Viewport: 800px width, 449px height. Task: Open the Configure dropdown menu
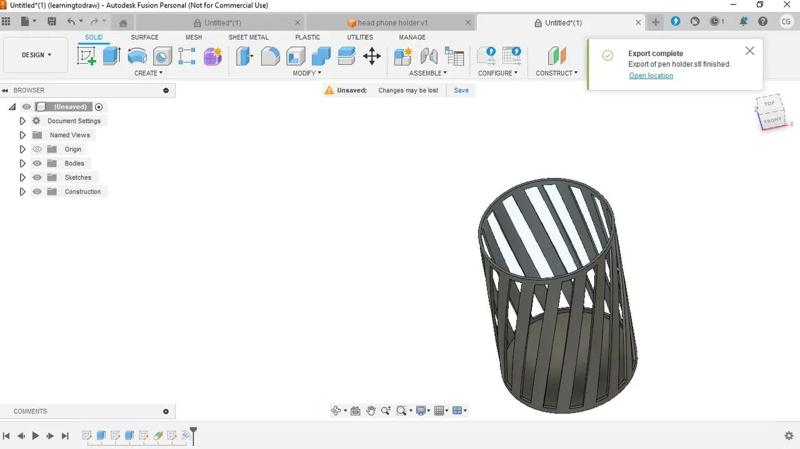[x=497, y=73]
